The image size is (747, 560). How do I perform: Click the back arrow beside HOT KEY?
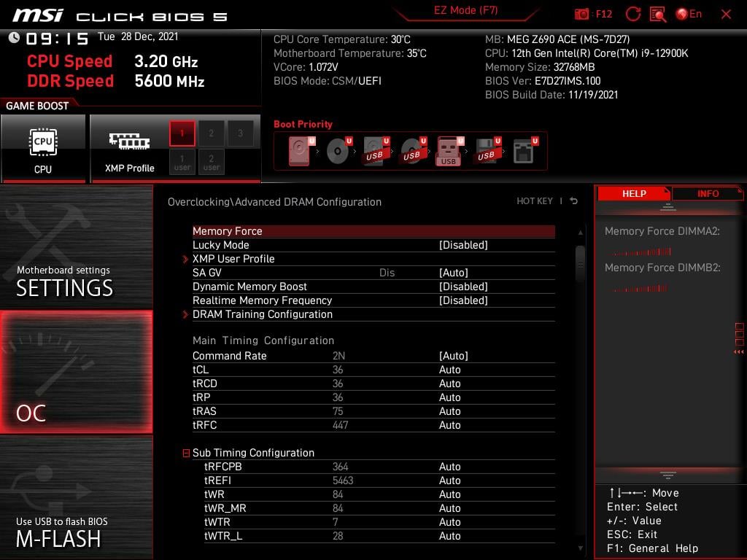(x=573, y=201)
